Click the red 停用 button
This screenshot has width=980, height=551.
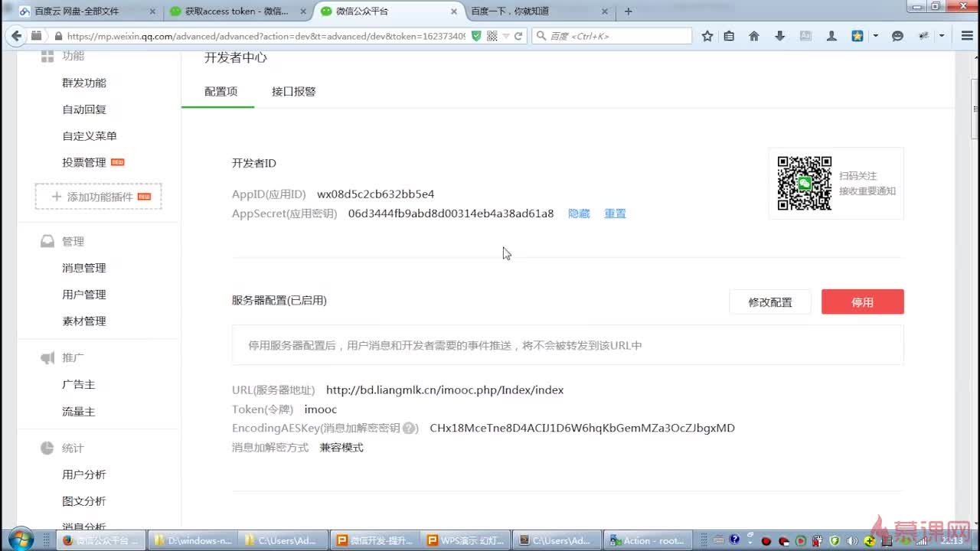(863, 302)
